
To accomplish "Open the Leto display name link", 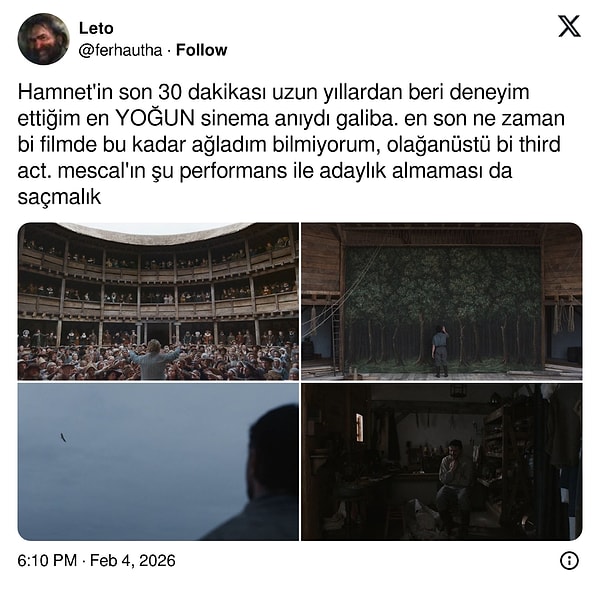I will 96,28.
